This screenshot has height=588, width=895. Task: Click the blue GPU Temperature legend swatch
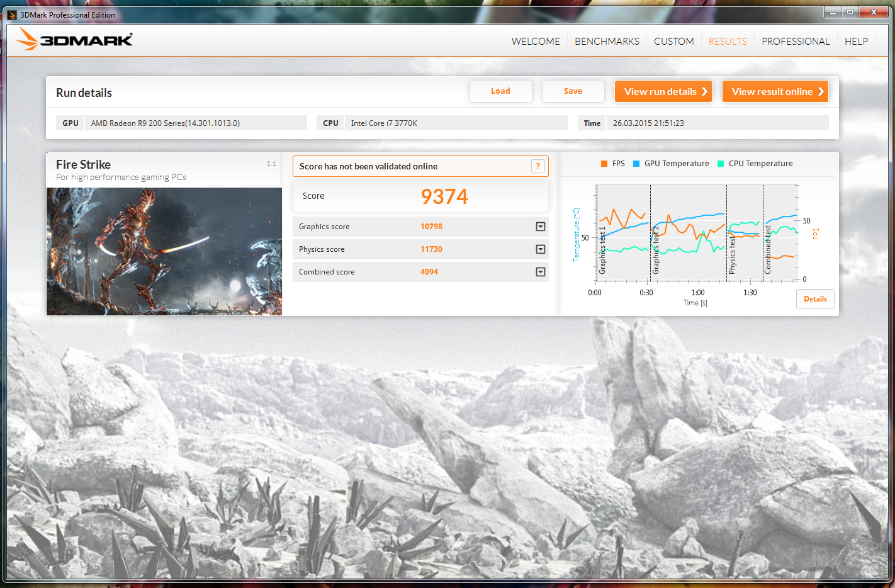[636, 164]
